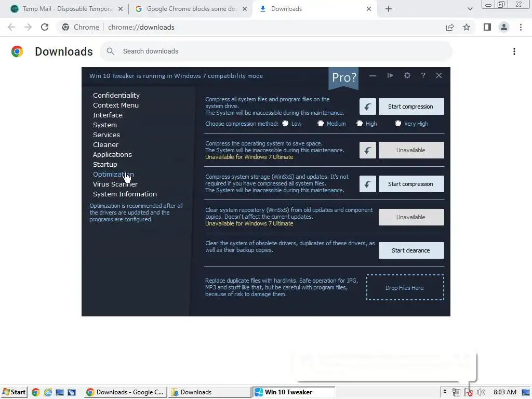Click the Drop Files Here area
532x399 pixels.
pos(405,288)
